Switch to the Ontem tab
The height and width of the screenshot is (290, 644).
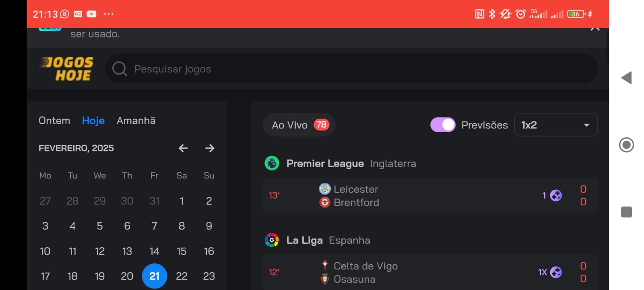(x=54, y=120)
